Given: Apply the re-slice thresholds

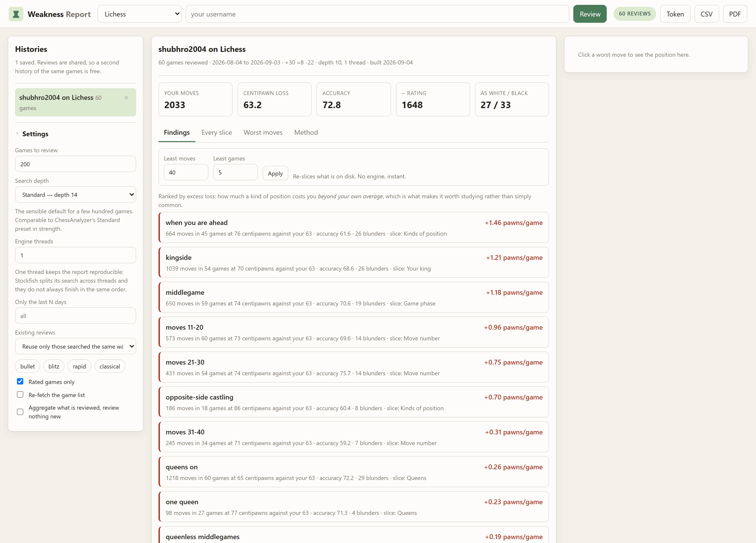Looking at the screenshot, I should (275, 173).
